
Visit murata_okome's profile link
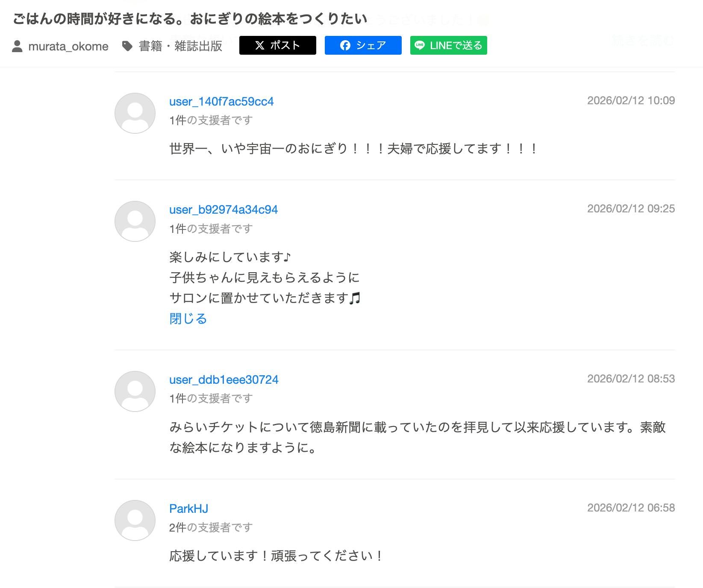coord(68,46)
